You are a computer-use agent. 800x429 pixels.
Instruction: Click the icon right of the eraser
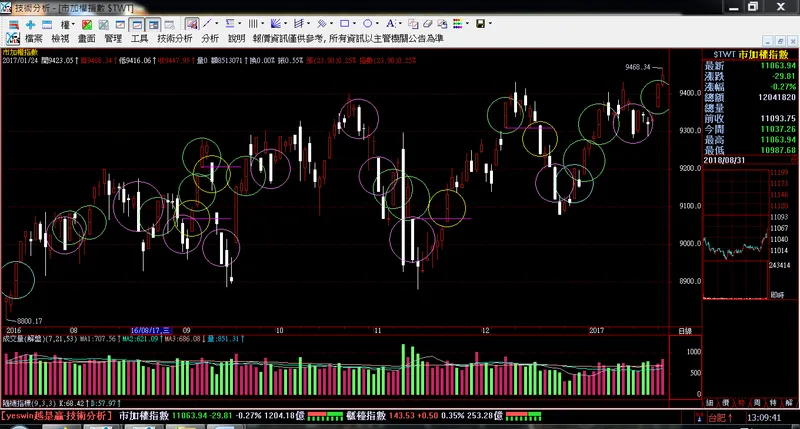click(x=442, y=24)
